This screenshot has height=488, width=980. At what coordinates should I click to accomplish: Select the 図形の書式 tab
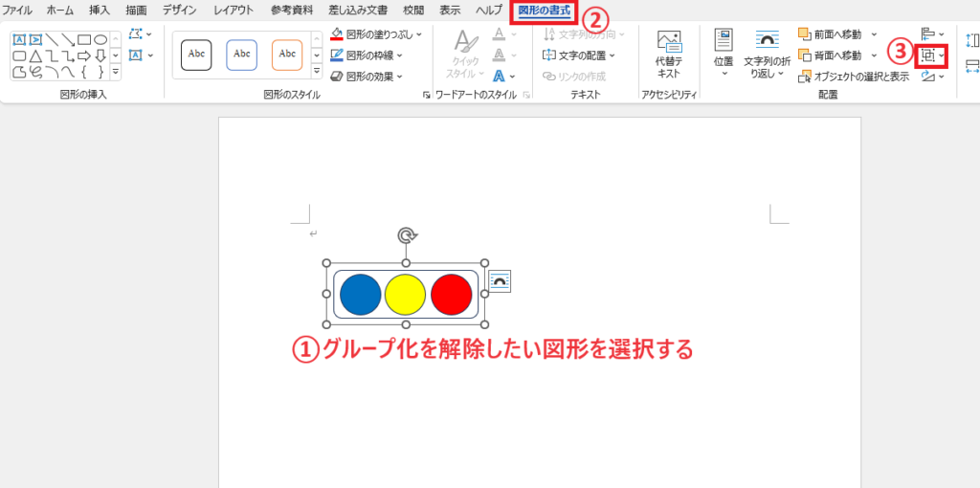click(x=545, y=11)
